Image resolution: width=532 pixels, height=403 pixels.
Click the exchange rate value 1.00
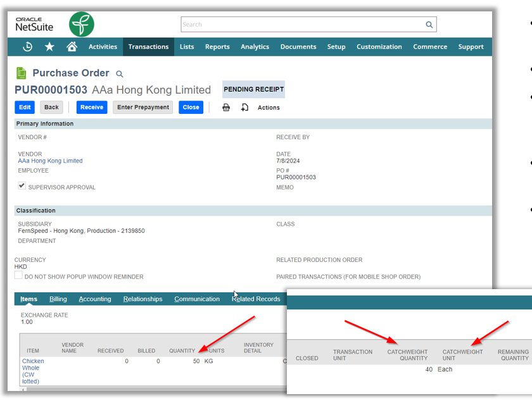point(27,322)
